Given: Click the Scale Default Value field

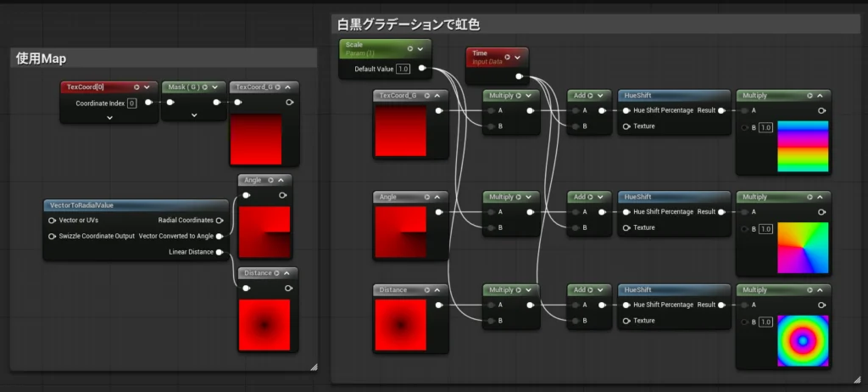Looking at the screenshot, I should point(403,69).
